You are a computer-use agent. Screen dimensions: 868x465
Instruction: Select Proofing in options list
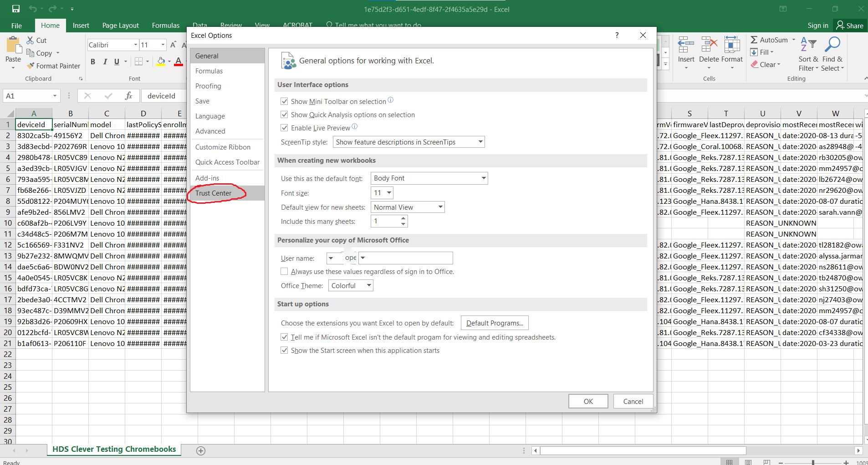click(x=227, y=86)
